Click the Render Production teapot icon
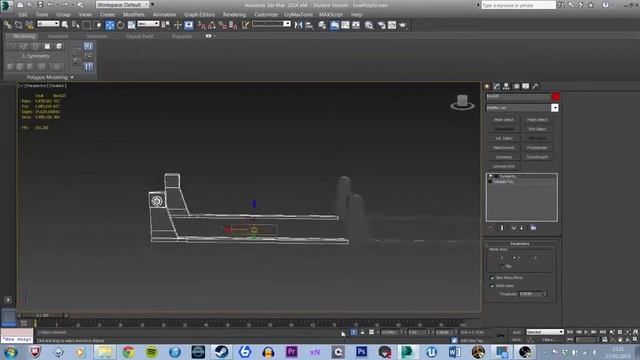Image resolution: width=640 pixels, height=360 pixels. pyautogui.click(x=403, y=25)
